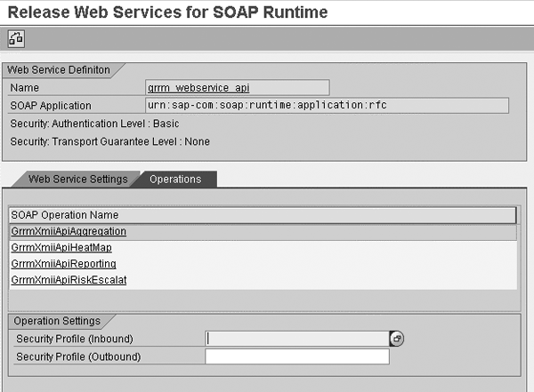Click the Name field with grrm_webservice_api
The width and height of the screenshot is (534, 392).
click(x=237, y=87)
